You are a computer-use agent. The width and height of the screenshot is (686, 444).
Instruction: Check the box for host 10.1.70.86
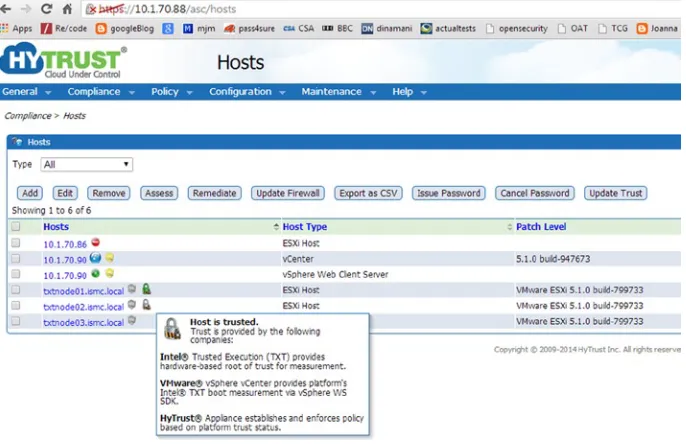click(x=16, y=242)
